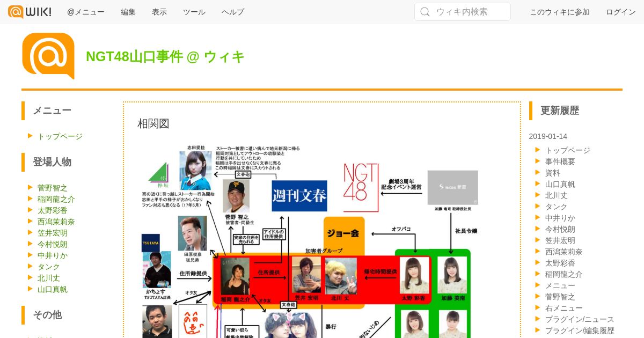Click 加藤 美南 photo in diagram

452,275
